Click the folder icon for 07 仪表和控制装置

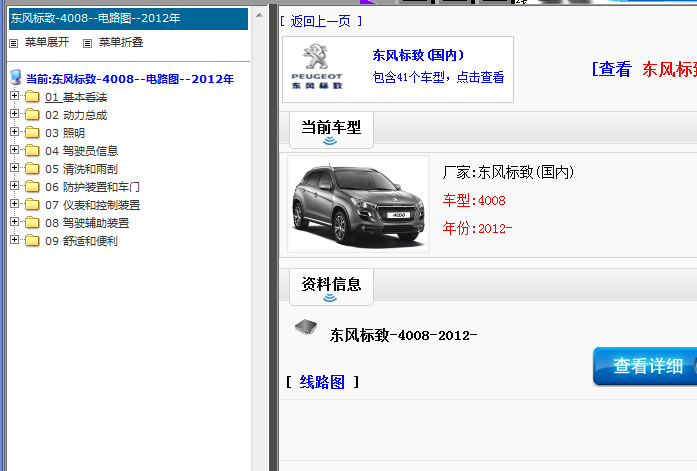click(32, 204)
